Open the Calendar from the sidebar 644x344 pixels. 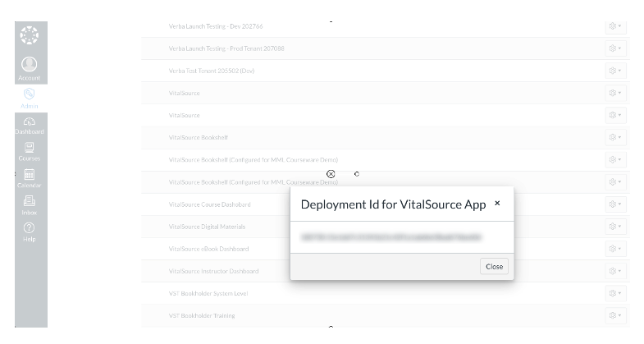30,179
